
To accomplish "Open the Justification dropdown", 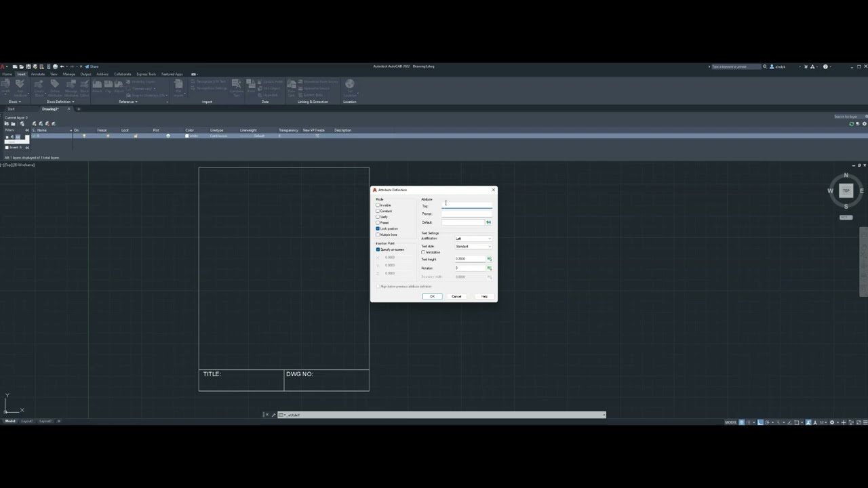I will 473,239.
